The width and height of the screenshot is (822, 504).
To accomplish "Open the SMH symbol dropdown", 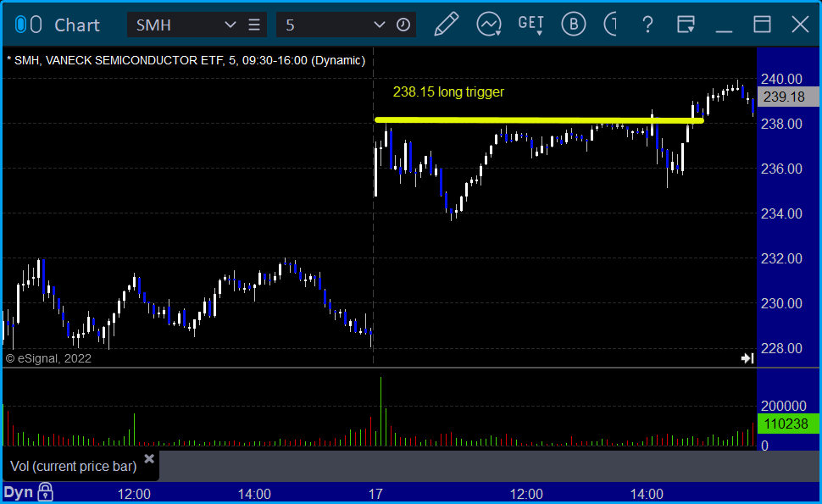I will (x=230, y=25).
